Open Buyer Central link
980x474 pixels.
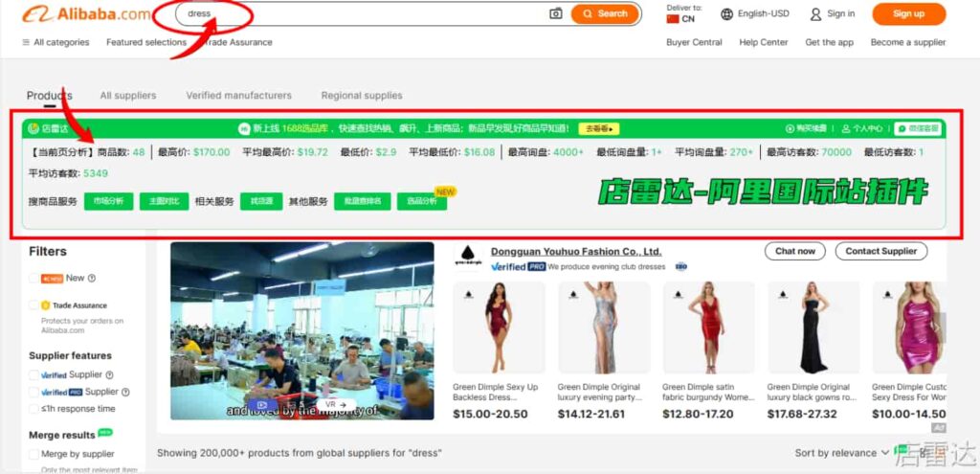click(694, 42)
